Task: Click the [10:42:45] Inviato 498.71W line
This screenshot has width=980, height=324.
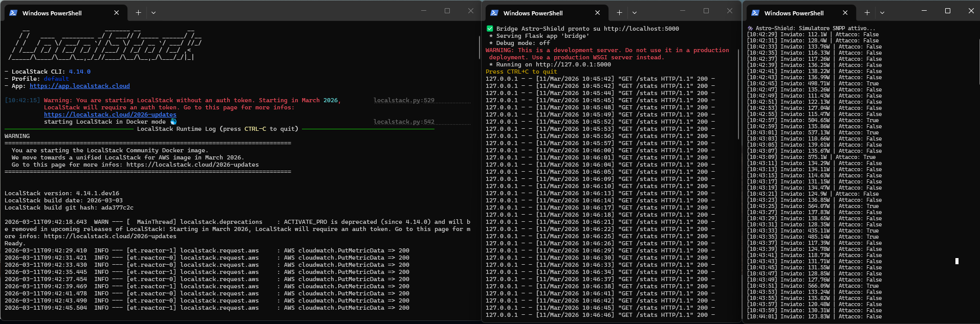Action: pos(813,83)
